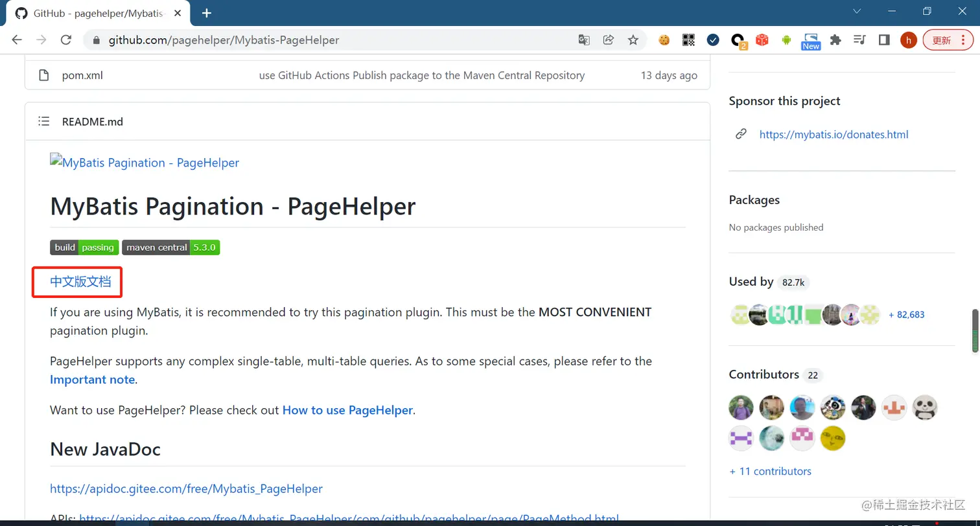This screenshot has width=980, height=526.
Task: Go back to the previous page
Action: 17,40
